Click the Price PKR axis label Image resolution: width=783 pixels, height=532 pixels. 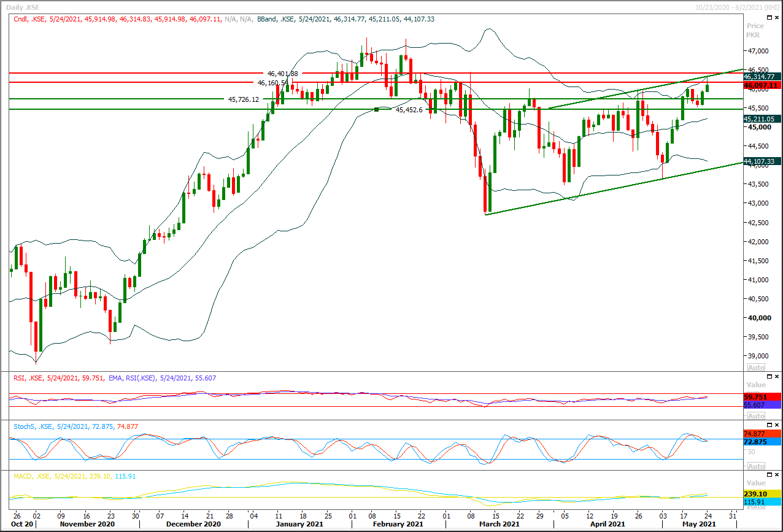pyautogui.click(x=755, y=30)
